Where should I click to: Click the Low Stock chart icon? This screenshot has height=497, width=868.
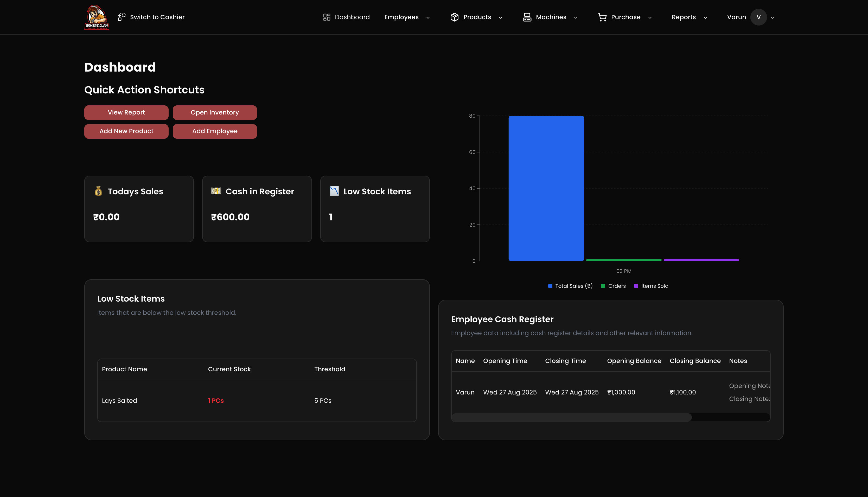(334, 191)
